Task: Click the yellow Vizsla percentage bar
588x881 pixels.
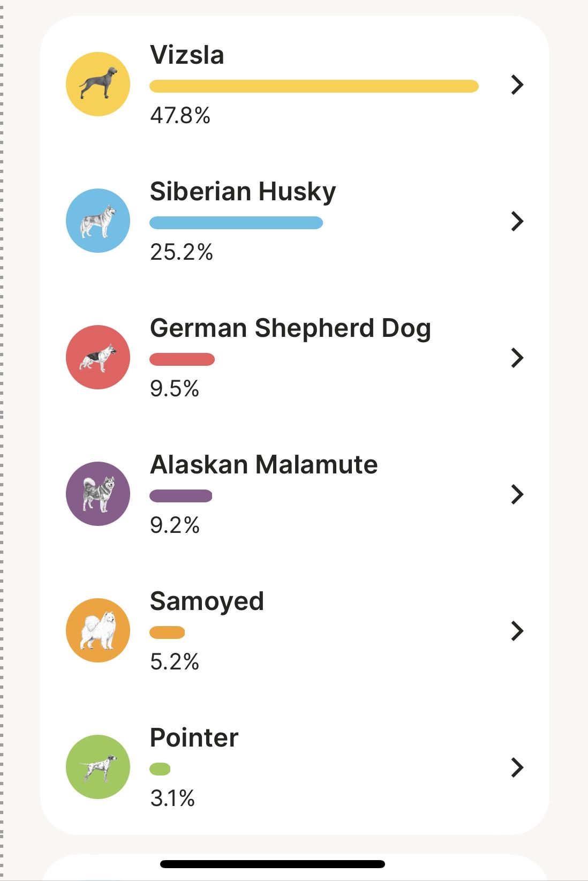Action: click(314, 86)
